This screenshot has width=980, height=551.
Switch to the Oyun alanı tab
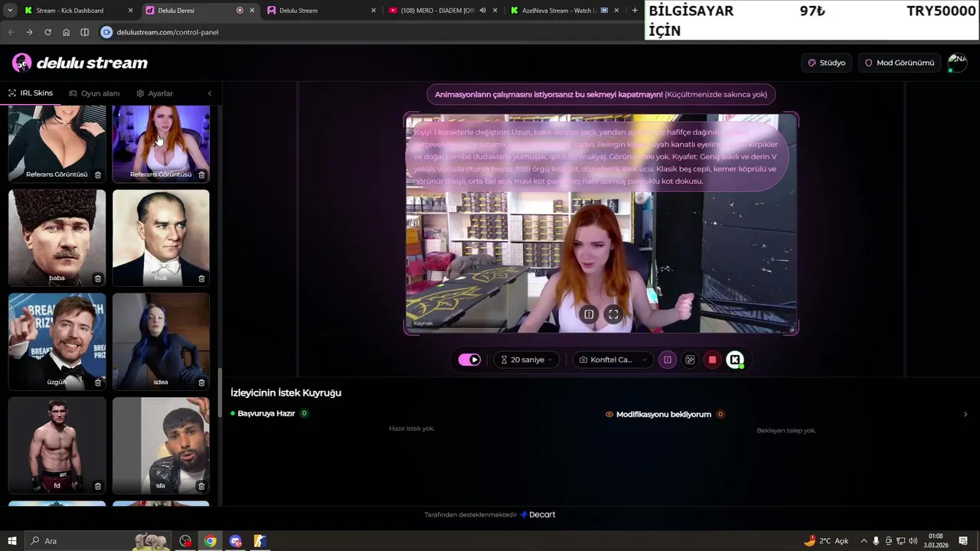point(94,93)
